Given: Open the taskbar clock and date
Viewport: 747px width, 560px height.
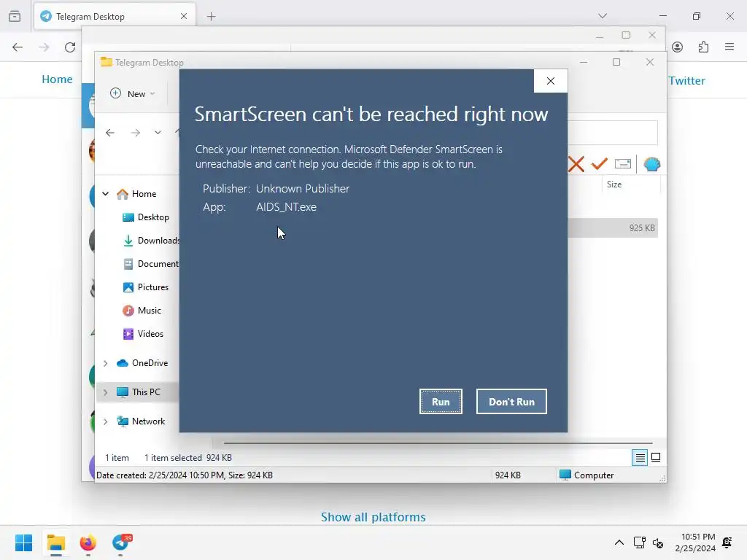Looking at the screenshot, I should click(x=695, y=542).
